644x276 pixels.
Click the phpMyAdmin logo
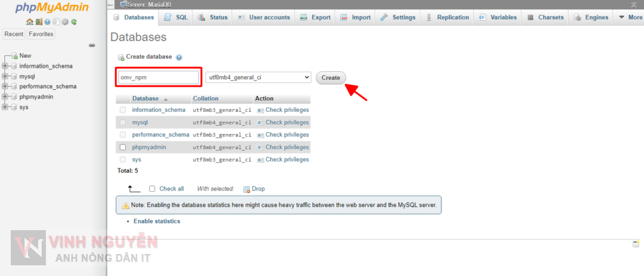(52, 8)
